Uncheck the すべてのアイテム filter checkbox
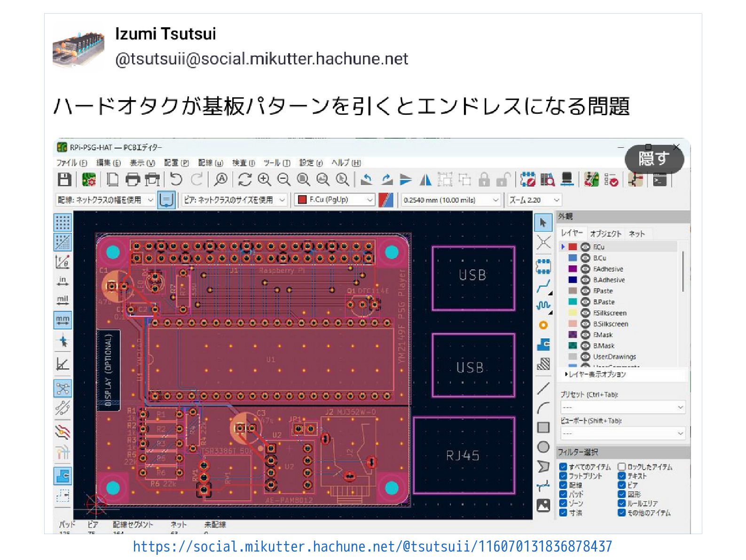 click(x=563, y=467)
